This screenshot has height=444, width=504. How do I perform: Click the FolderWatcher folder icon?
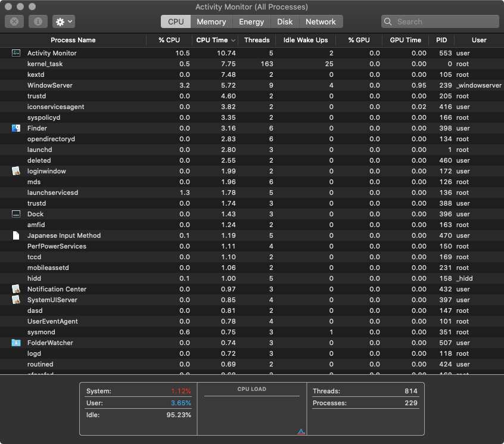pyautogui.click(x=16, y=343)
